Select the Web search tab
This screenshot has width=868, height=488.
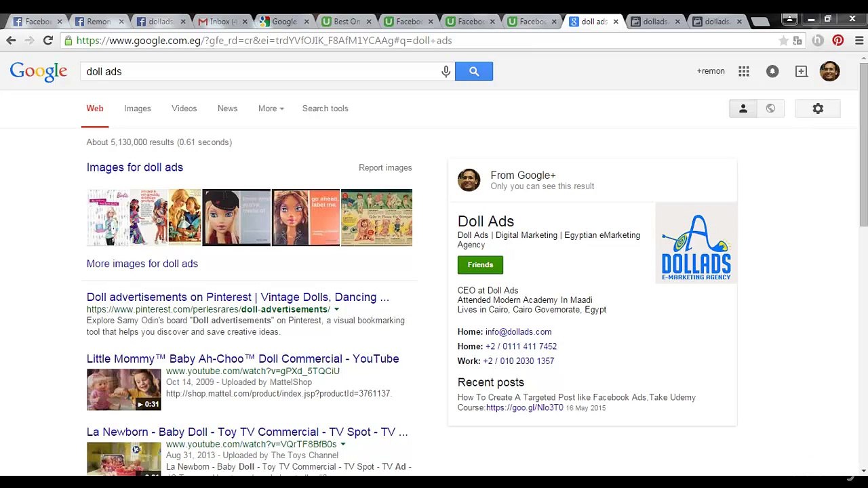[x=95, y=108]
